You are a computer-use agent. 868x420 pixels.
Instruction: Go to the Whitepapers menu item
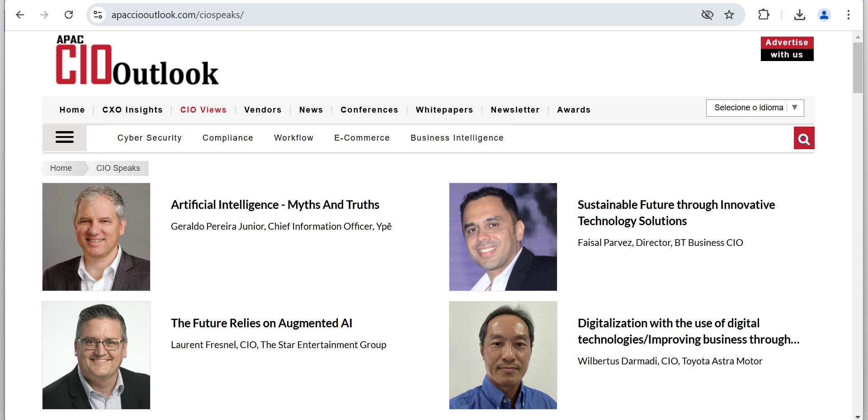coord(444,110)
